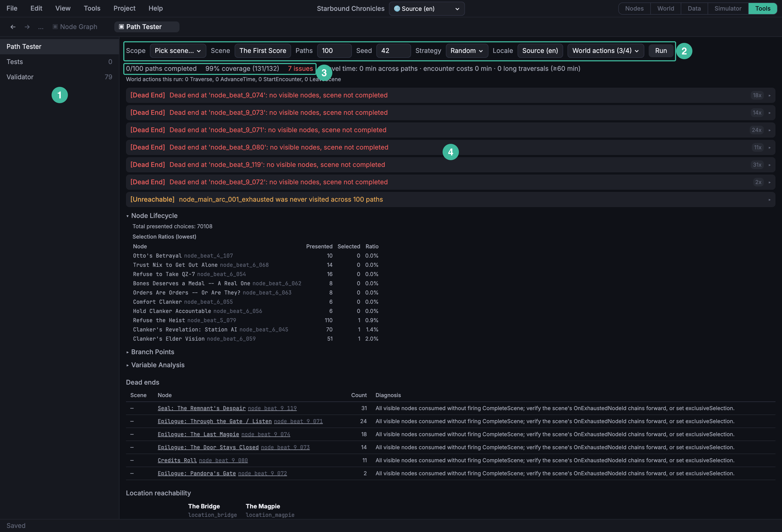The image size is (782, 532).
Task: Click the Clanker's Elder Vision row
Action: coord(256,339)
